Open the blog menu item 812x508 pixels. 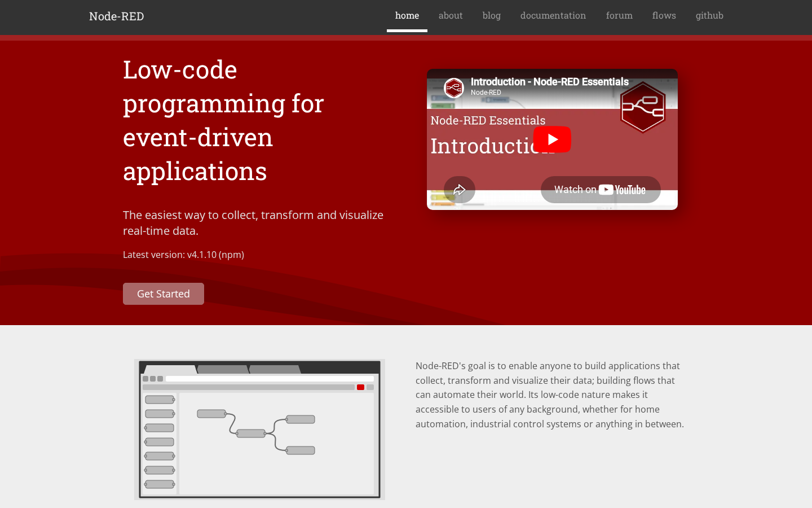[492, 16]
